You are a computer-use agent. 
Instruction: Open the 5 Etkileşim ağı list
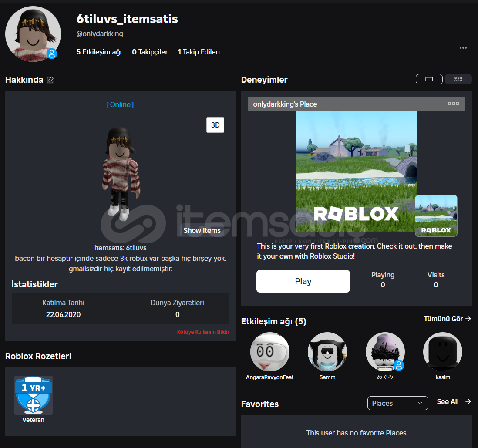[x=99, y=52]
